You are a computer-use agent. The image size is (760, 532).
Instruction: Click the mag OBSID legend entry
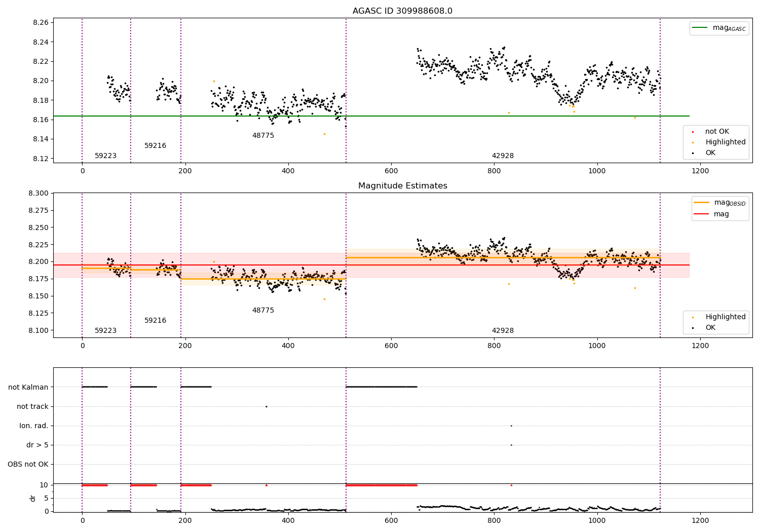pos(720,203)
